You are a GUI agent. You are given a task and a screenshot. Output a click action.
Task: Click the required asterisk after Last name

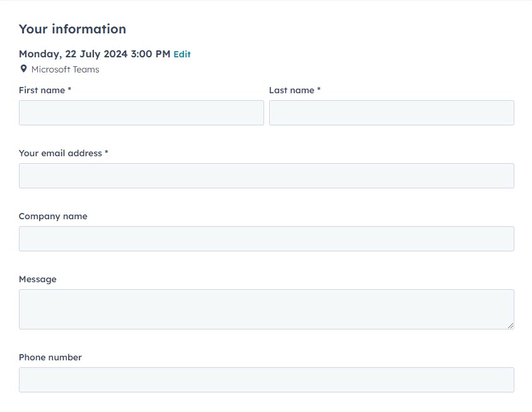pyautogui.click(x=319, y=90)
